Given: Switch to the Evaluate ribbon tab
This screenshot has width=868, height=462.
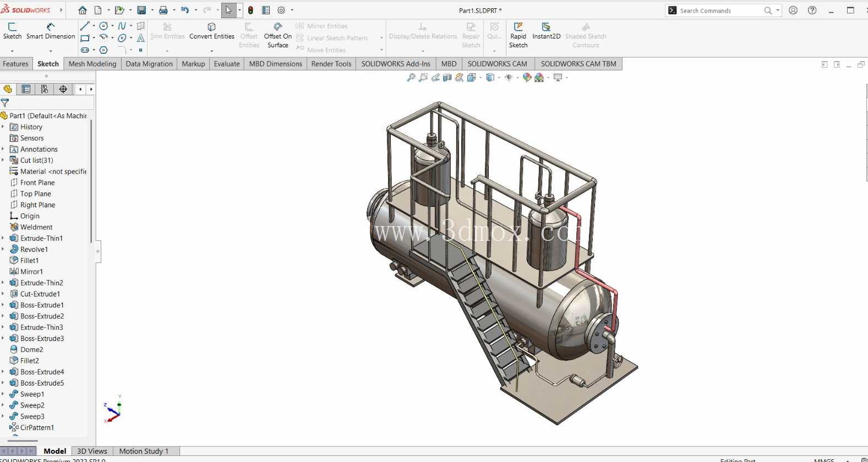Looking at the screenshot, I should coord(227,64).
